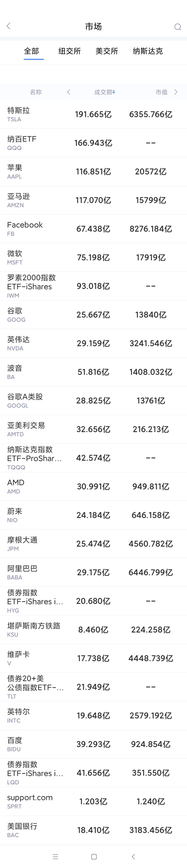Switch to the 纳斯达克 tab

148,51
